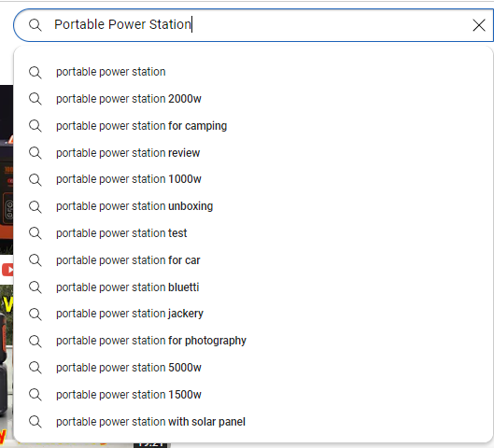Click search icon beside '2000w' suggestion
This screenshot has height=448, width=494.
35,99
